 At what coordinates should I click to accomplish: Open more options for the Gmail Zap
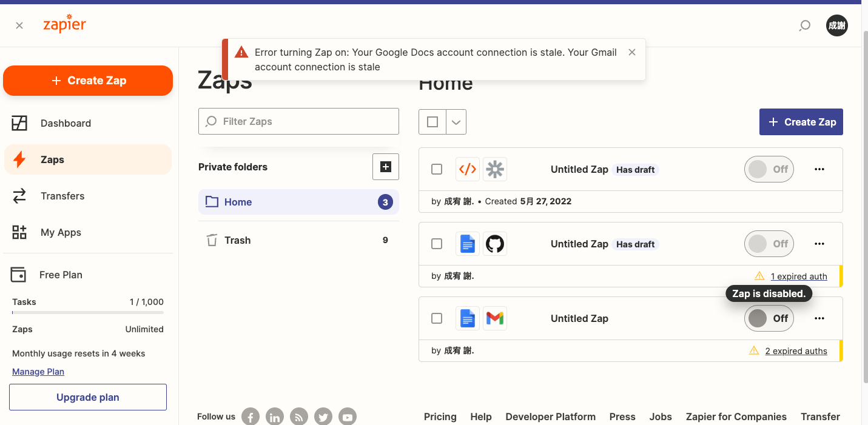click(x=819, y=318)
